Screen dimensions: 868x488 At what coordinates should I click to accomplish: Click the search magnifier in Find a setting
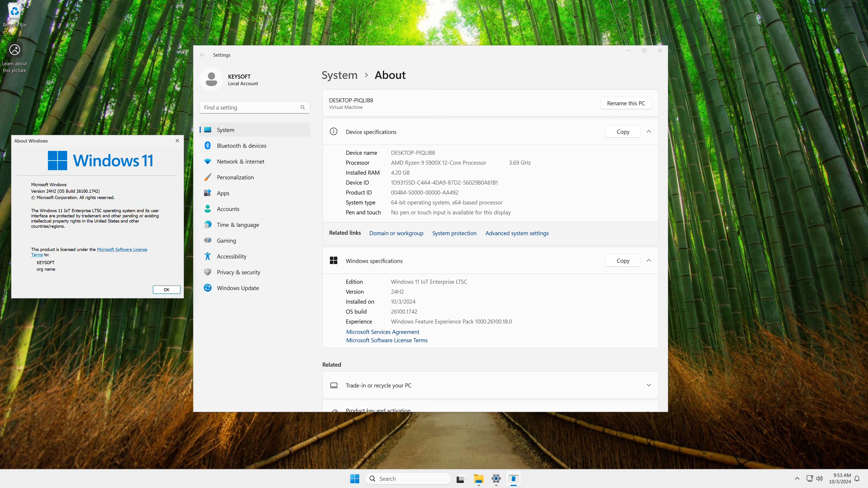pyautogui.click(x=303, y=108)
